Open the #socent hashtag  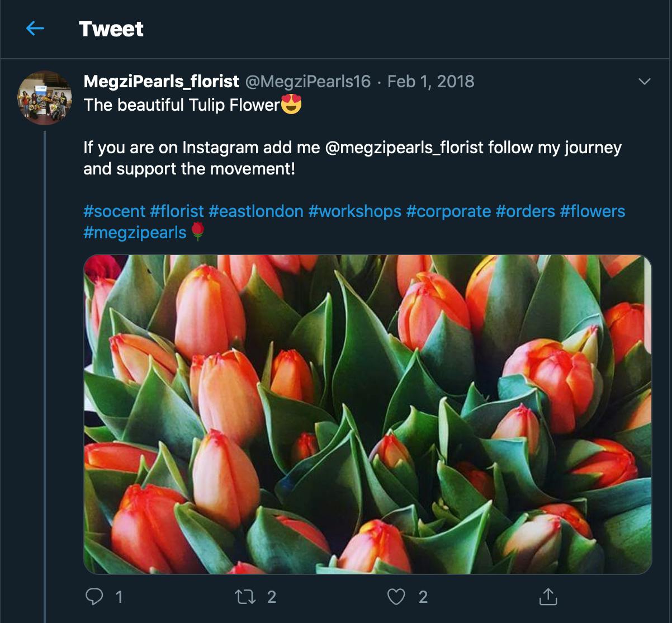point(115,211)
